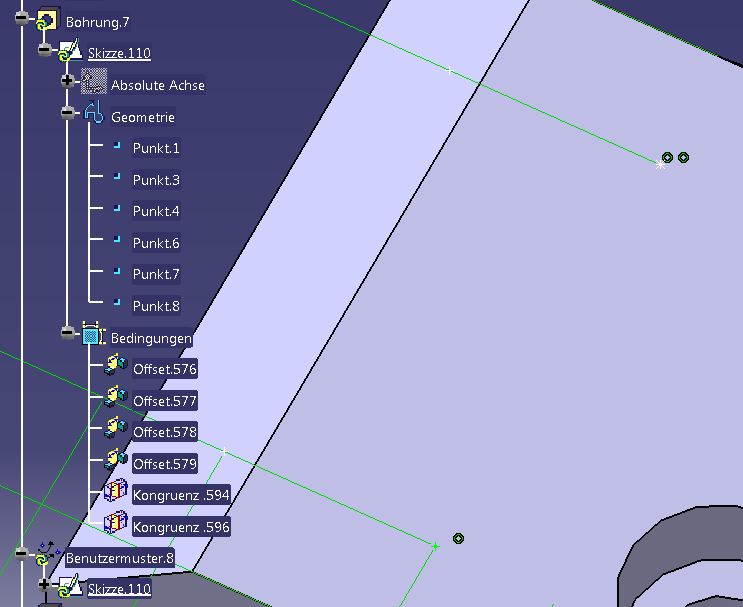Select Offset.579 constraint label
This screenshot has height=607, width=743.
point(164,464)
